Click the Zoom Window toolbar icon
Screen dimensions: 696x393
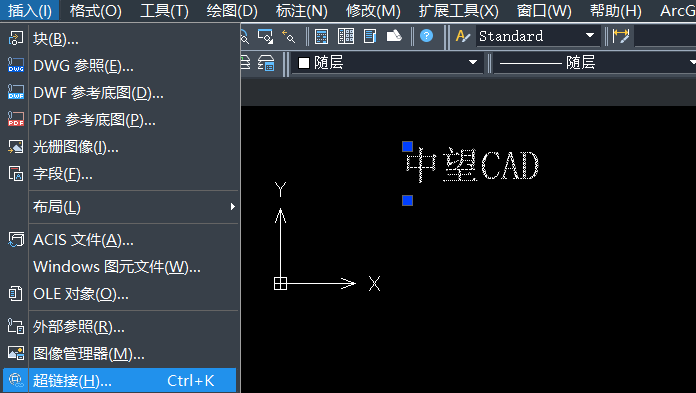[265, 36]
